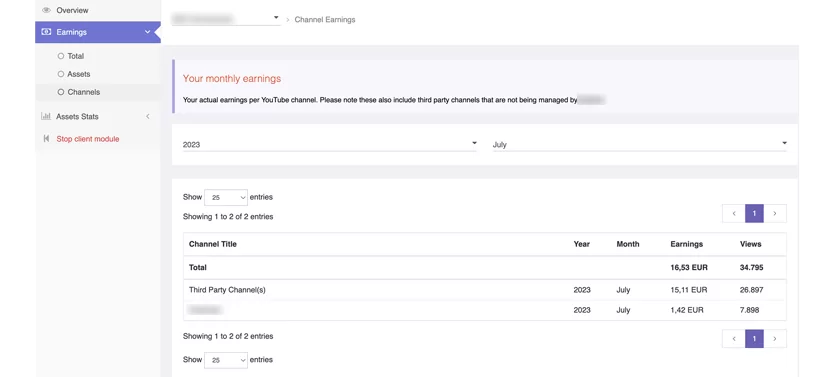Screen dimensions: 834x377
Task: Click the Third Party Channel(s) row title
Action: (x=227, y=290)
